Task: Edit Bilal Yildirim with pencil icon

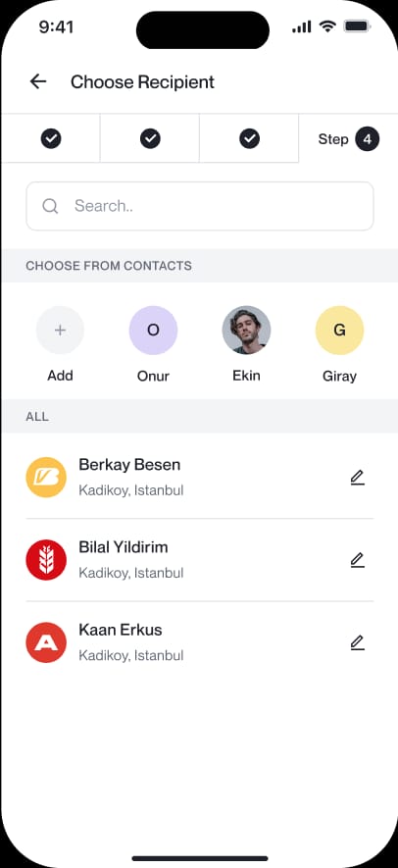Action: pyautogui.click(x=358, y=560)
